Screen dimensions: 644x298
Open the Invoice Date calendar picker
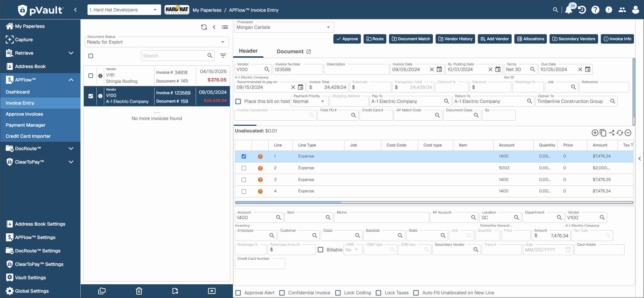coord(439,69)
